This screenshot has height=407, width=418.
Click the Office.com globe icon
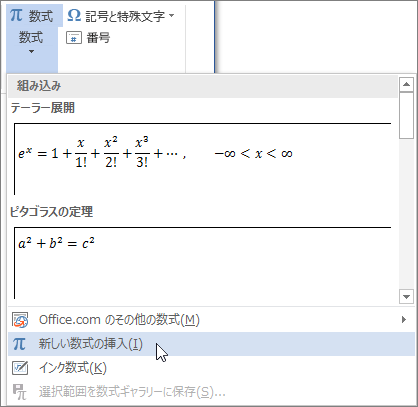20,320
